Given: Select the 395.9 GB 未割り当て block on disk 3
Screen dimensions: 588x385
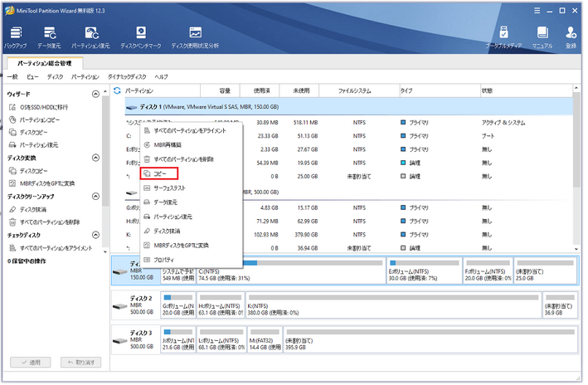Looking at the screenshot, I should click(x=430, y=340).
